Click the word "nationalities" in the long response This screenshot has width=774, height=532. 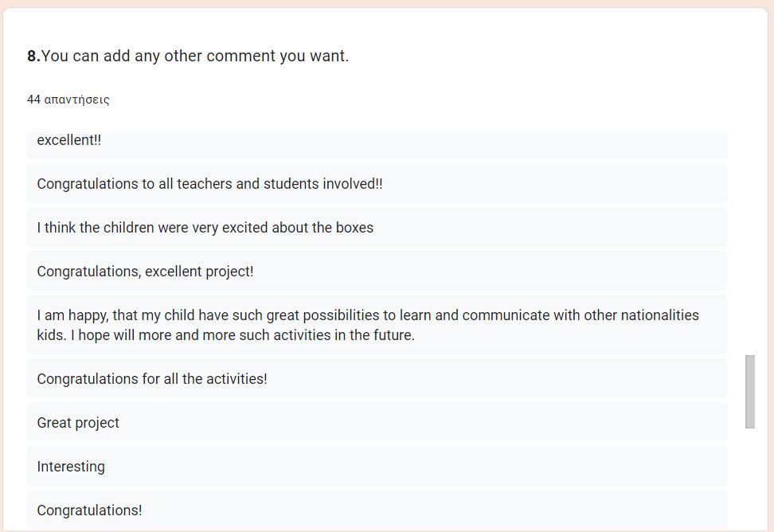coord(659,315)
